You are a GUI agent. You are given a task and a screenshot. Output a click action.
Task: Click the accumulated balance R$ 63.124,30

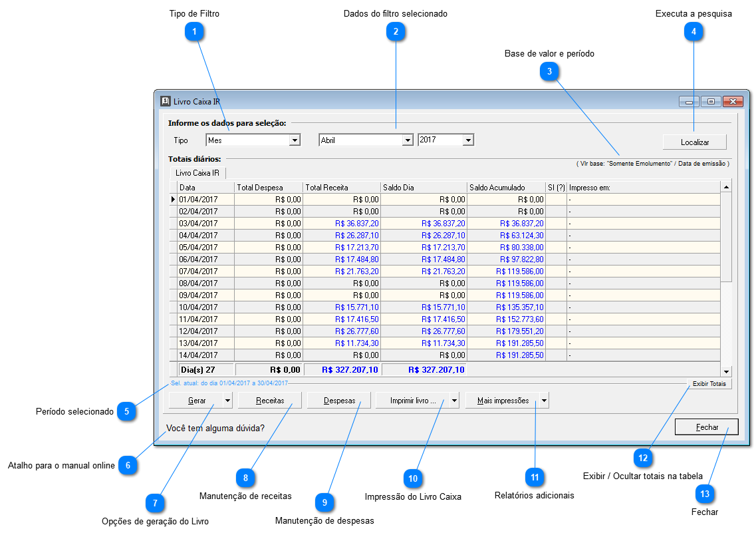[x=522, y=236]
